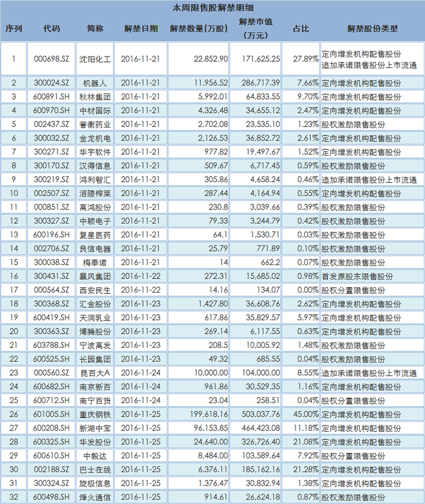The height and width of the screenshot is (504, 425).
Task: Click the stock name 宁波高发
Action: point(95,346)
